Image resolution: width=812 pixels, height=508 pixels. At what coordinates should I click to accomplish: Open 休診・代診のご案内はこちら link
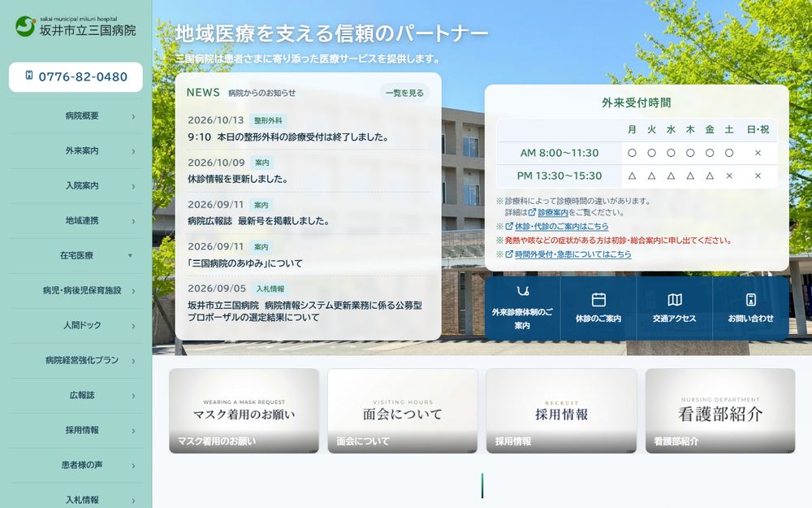click(561, 226)
